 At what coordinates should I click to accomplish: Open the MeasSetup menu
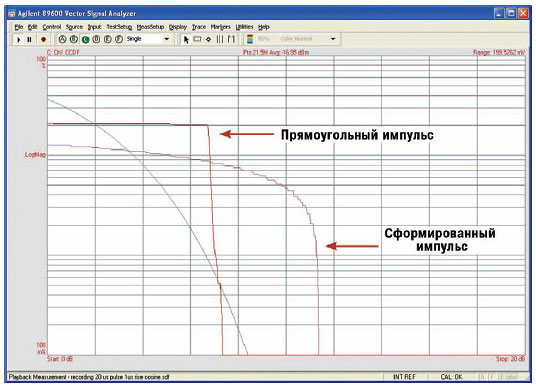150,27
